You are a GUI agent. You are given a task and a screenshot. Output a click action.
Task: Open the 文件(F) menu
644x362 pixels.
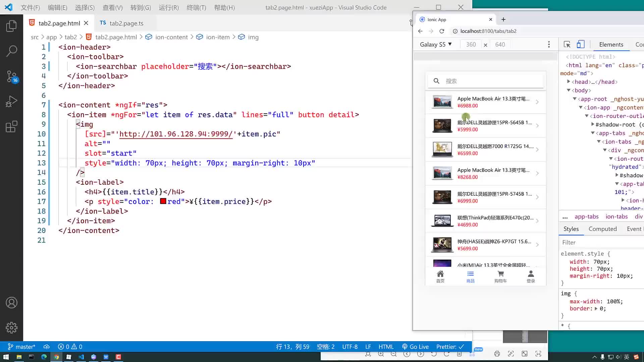(x=30, y=7)
